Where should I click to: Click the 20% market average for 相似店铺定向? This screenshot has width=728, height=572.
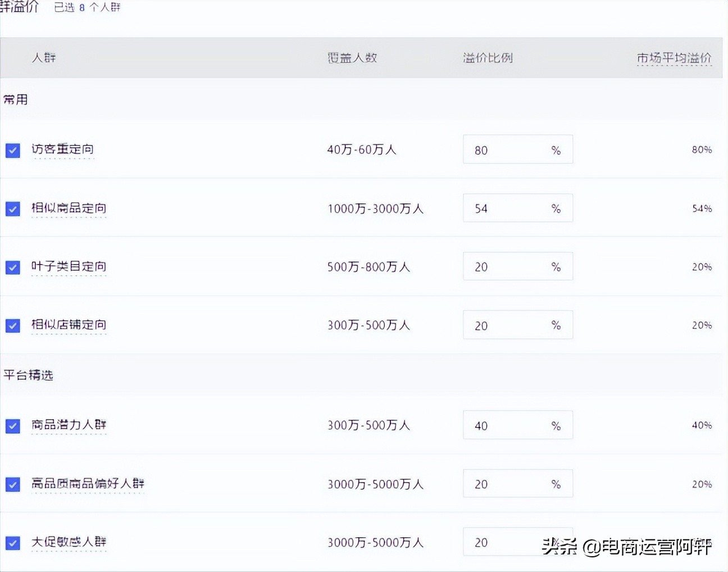pyautogui.click(x=702, y=325)
